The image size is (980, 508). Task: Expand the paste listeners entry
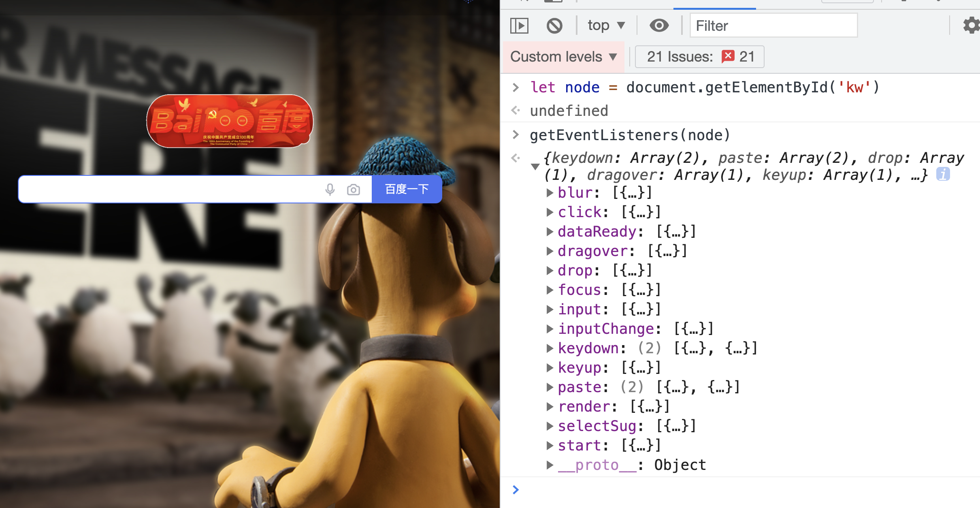point(550,387)
